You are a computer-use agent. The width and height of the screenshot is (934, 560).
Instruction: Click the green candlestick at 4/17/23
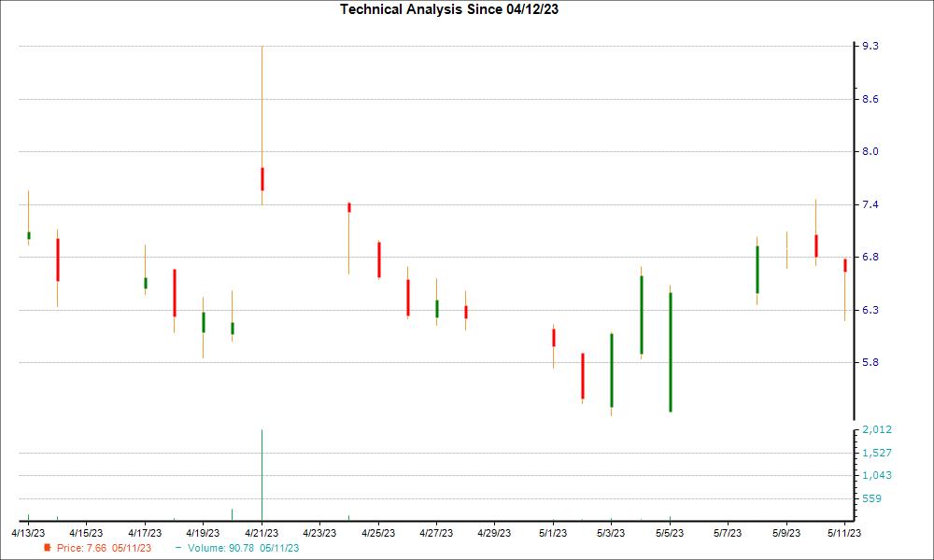click(146, 284)
